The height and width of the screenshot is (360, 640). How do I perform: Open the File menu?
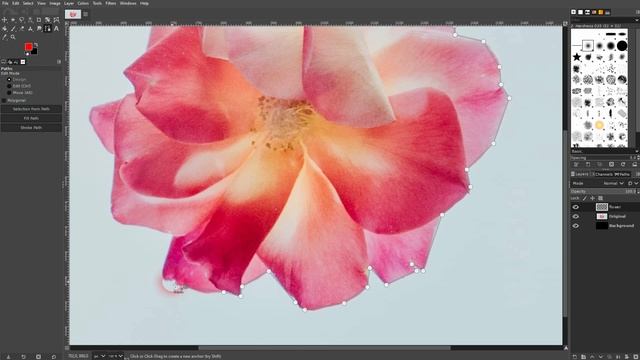pyautogui.click(x=5, y=3)
